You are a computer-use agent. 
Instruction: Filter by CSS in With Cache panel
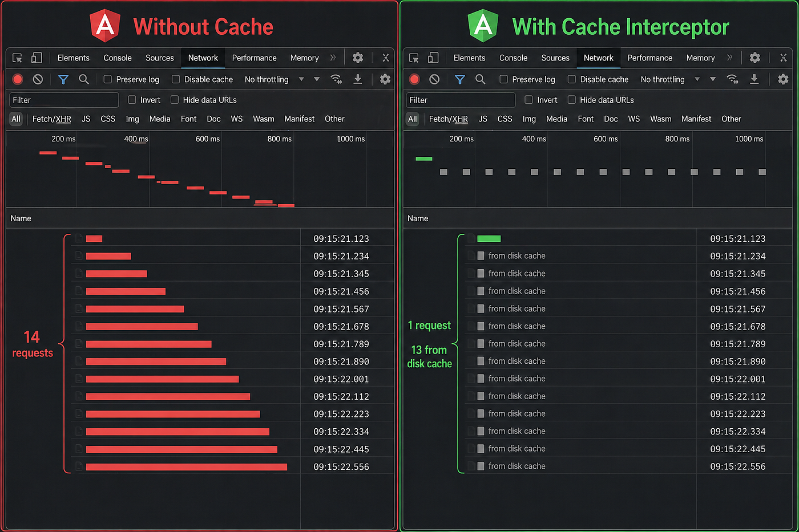pos(505,119)
